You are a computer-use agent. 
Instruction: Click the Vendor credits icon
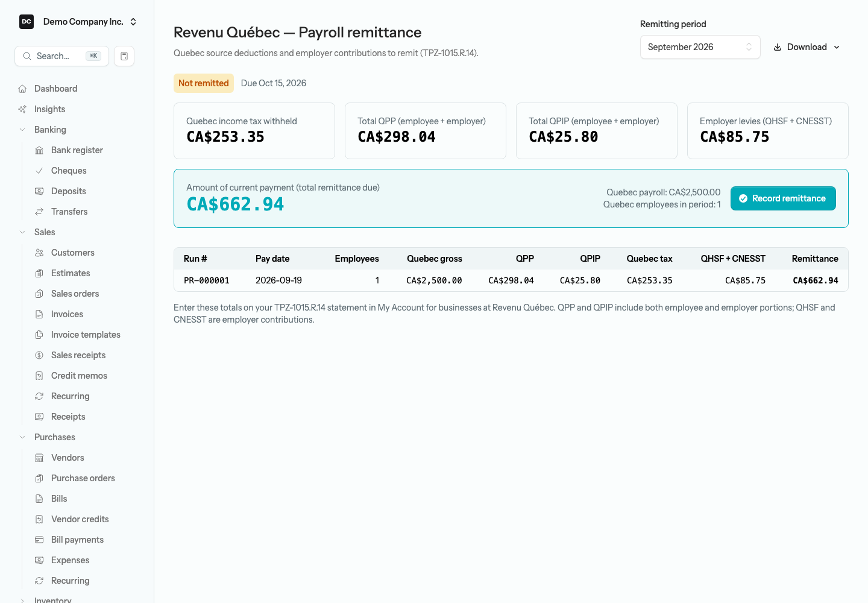[39, 519]
